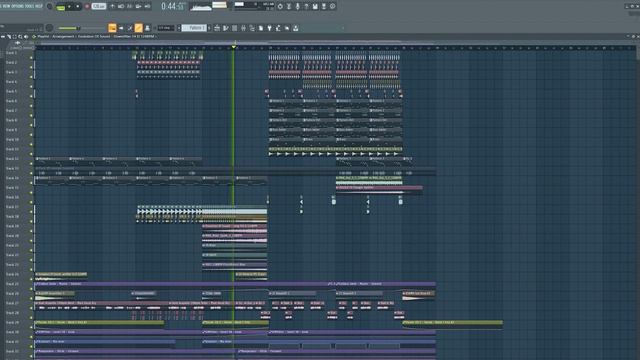Toggle the red record button
This screenshot has height=360, width=640.
(x=87, y=6)
